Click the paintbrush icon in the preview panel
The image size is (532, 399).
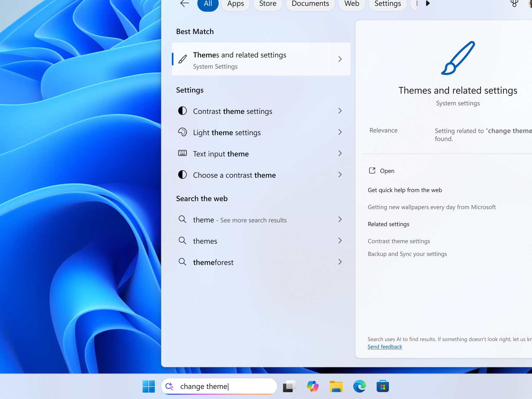(x=458, y=59)
